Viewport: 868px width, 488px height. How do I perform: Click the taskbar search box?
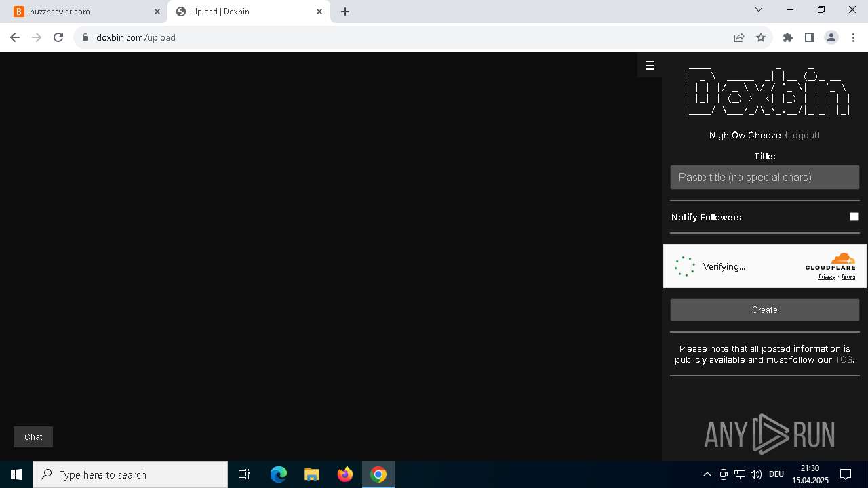[130, 474]
